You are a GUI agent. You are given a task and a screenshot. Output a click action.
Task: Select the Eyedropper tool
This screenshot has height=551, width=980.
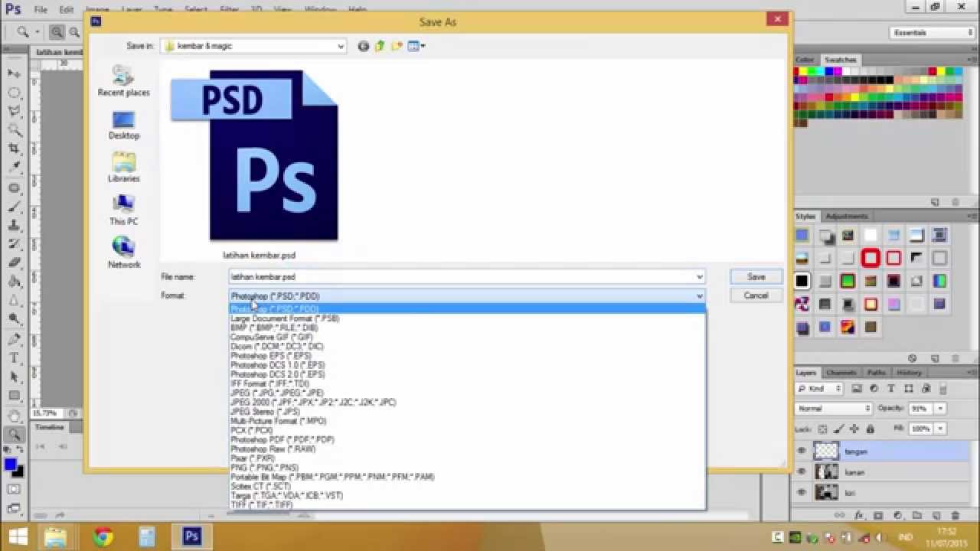(14, 167)
